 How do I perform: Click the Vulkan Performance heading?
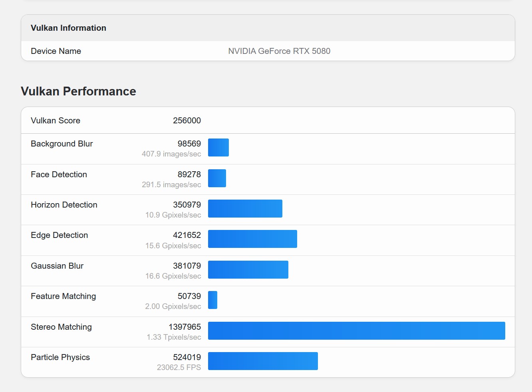78,91
